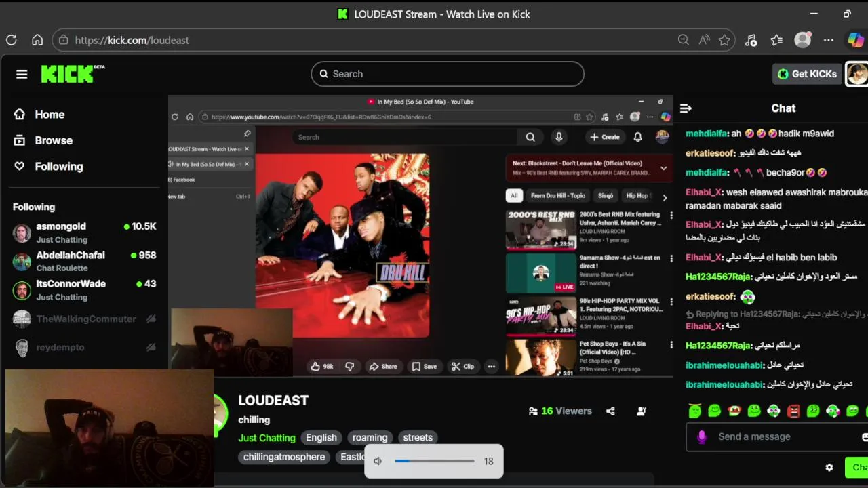View site information lock icon
This screenshot has height=488, width=868.
point(63,40)
